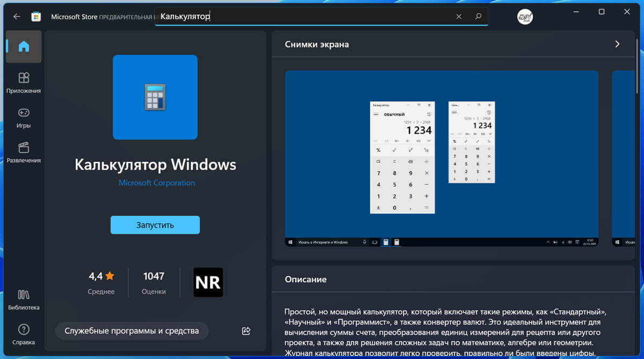Click the Microsoft Store logo icon
This screenshot has height=359, width=644.
(x=36, y=17)
